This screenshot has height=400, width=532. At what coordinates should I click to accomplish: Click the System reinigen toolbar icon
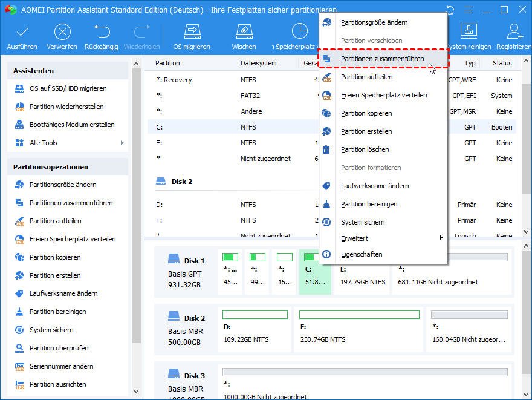point(468,31)
